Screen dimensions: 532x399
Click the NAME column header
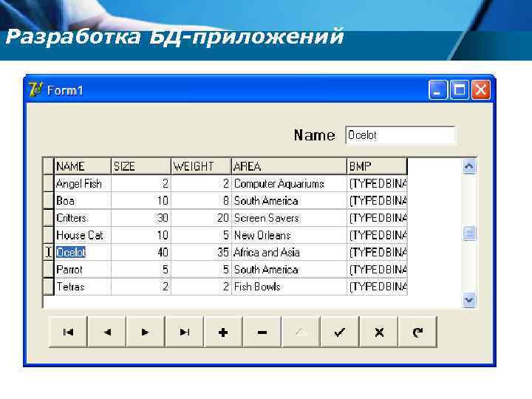[83, 166]
